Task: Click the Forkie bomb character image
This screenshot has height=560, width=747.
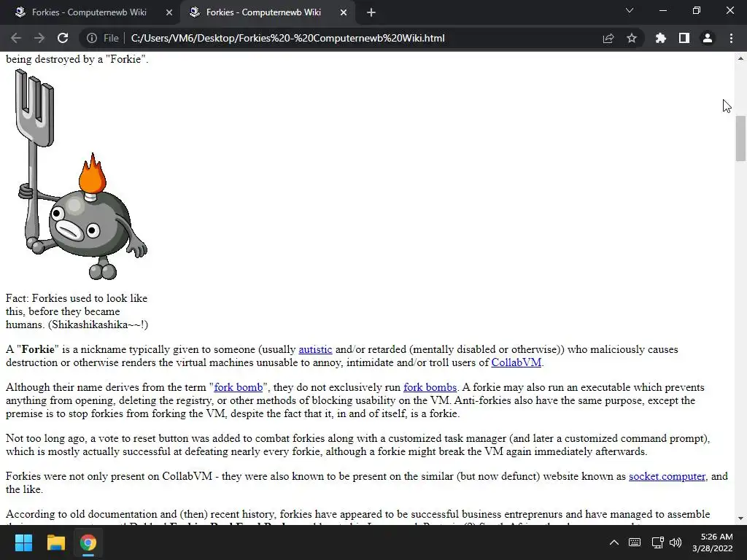Action: (x=81, y=174)
